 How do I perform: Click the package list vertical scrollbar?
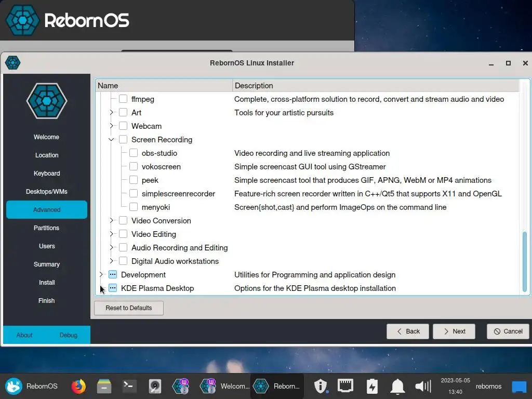point(525,261)
